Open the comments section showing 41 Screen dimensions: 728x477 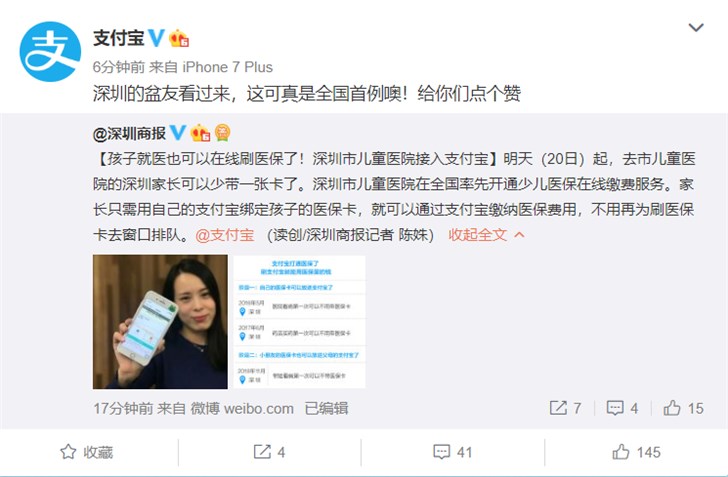pyautogui.click(x=453, y=452)
